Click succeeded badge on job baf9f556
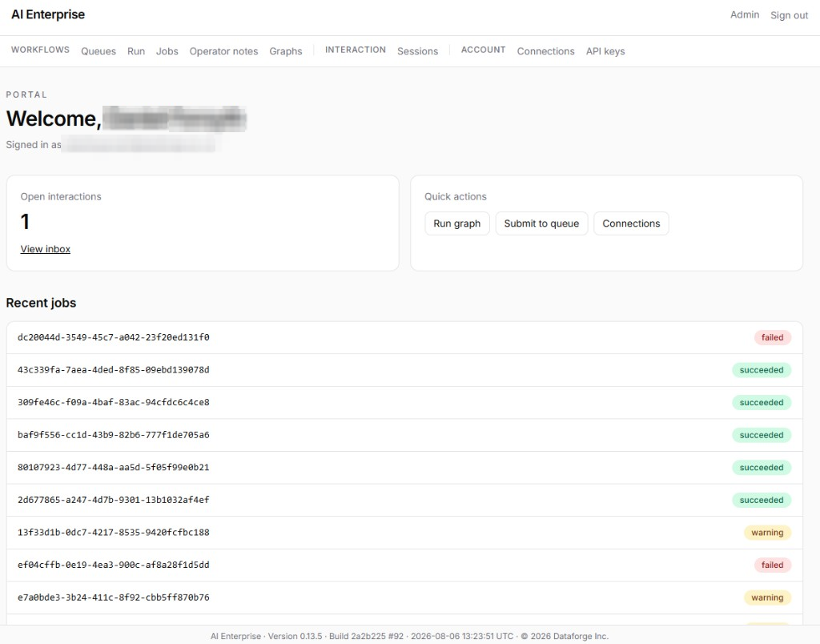Screen dimensions: 820x644 pyautogui.click(x=762, y=435)
